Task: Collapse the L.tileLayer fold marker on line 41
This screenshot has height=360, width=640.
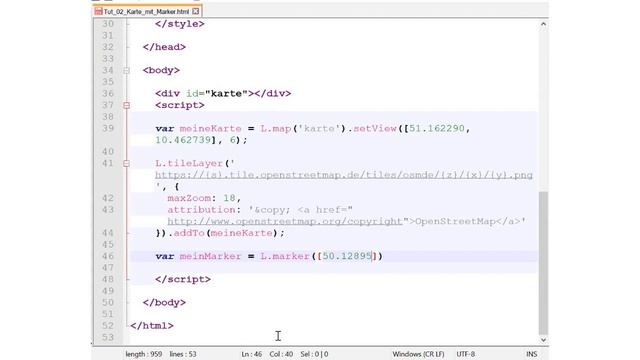Action: 127,164
